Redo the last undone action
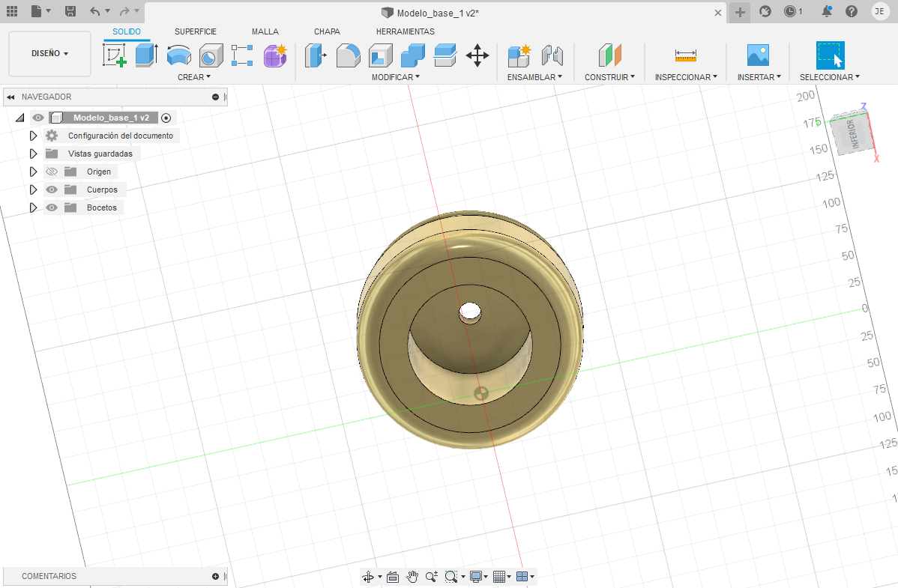 click(125, 11)
